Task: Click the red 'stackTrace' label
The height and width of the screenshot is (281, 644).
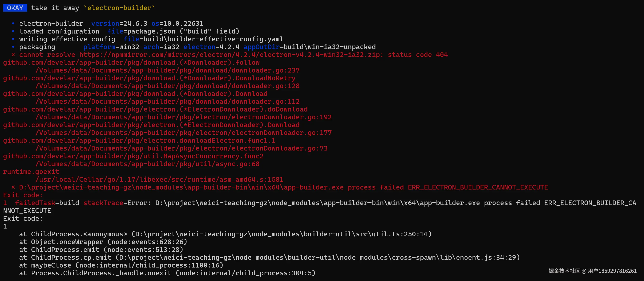Action: [103, 203]
